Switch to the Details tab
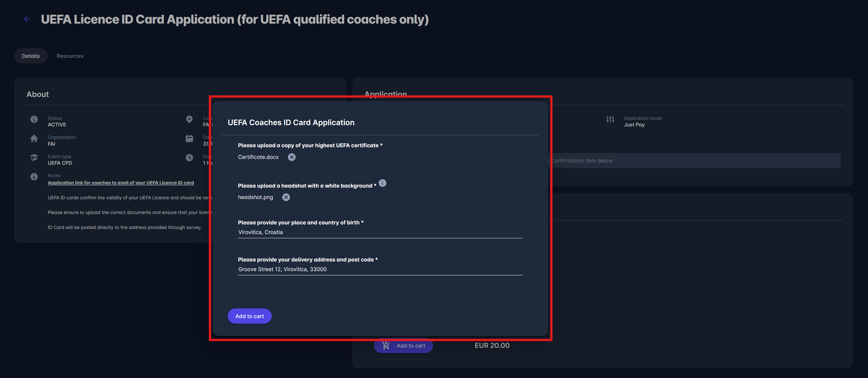 click(x=31, y=56)
